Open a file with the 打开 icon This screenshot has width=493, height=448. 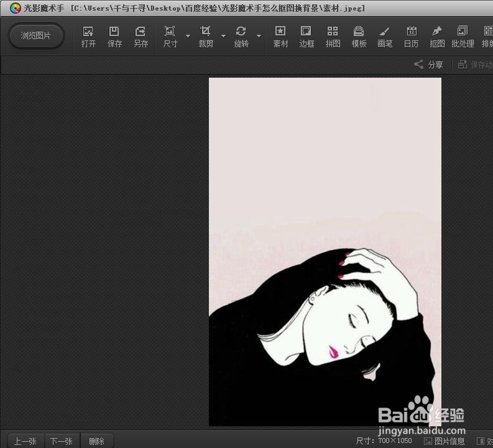click(88, 37)
